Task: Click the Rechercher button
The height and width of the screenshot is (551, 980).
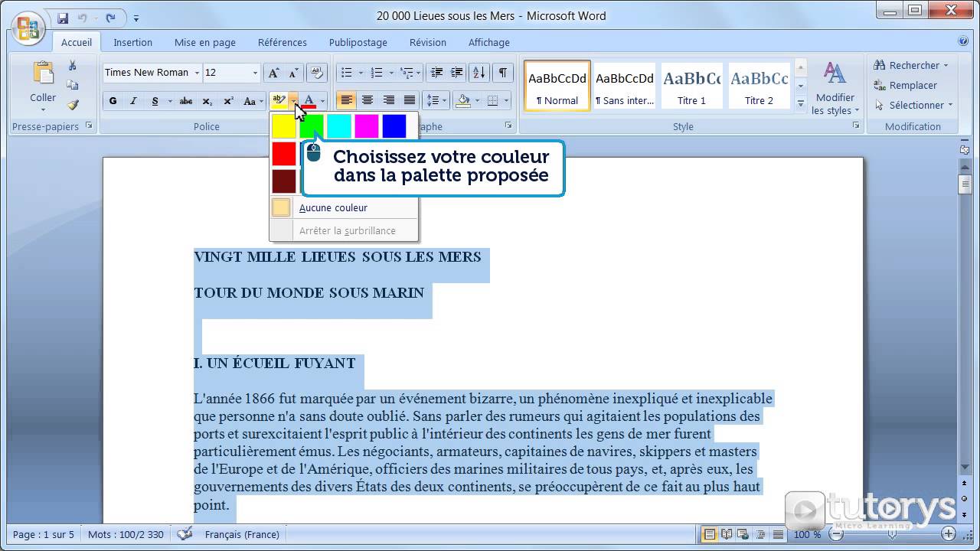Action: pos(910,65)
